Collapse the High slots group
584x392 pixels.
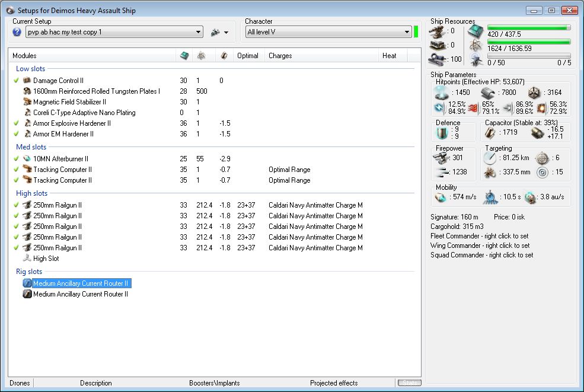pos(31,193)
